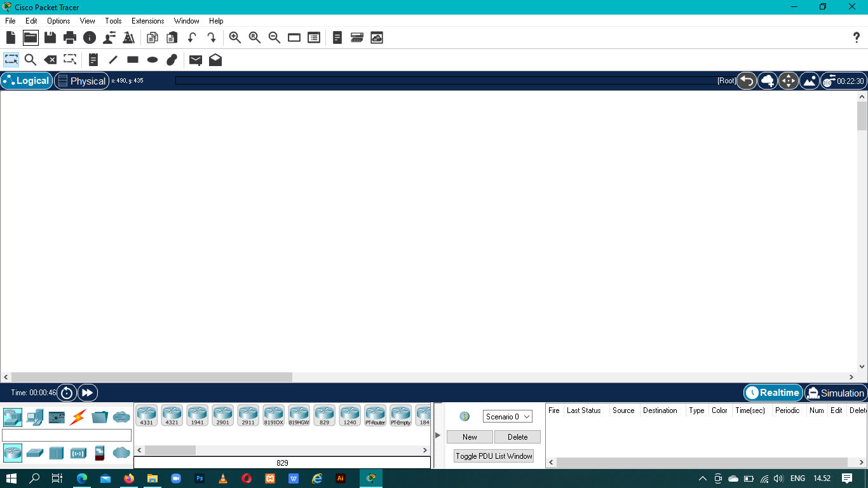
Task: Select the Draw Rectangle tool
Action: pyautogui.click(x=133, y=60)
